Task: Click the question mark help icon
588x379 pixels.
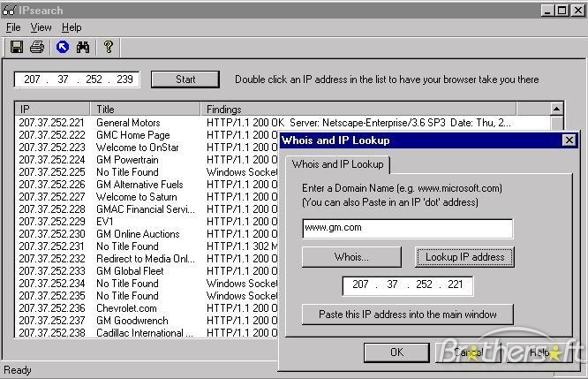Action: (x=109, y=47)
